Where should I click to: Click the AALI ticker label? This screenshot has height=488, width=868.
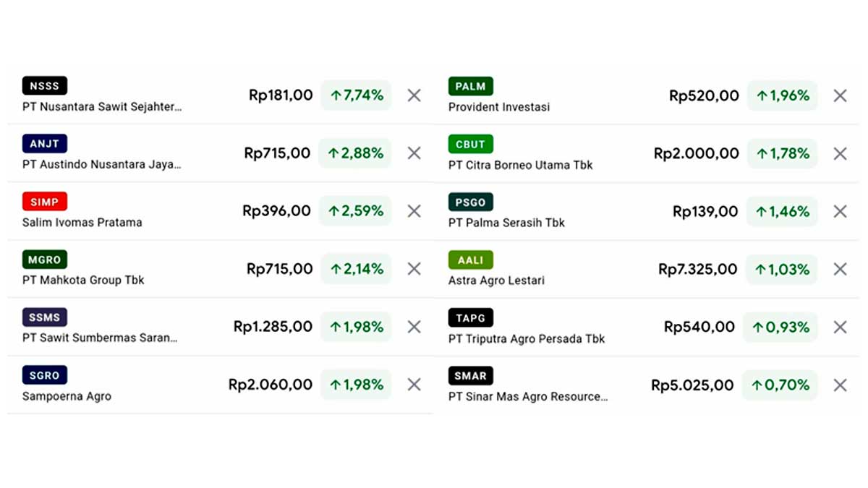click(470, 260)
